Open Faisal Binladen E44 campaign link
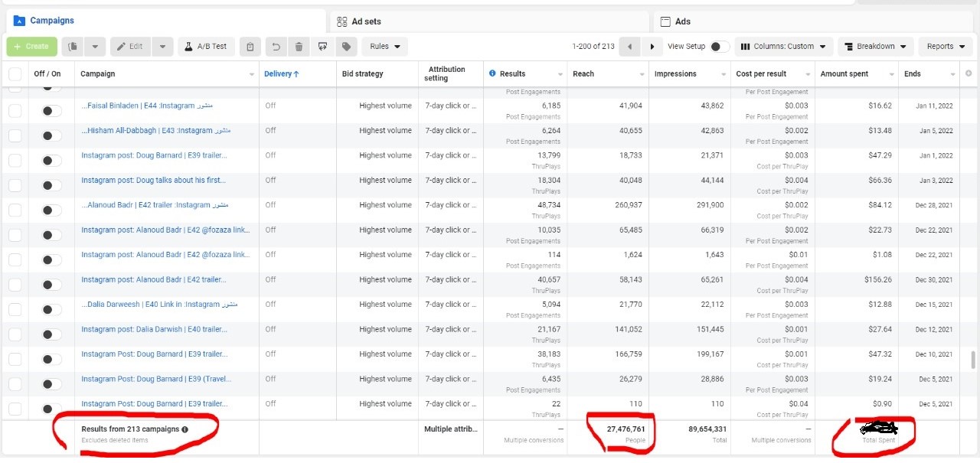The image size is (980, 463). pyautogui.click(x=147, y=106)
